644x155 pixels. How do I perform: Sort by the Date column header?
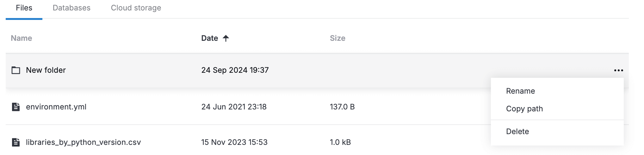click(209, 38)
